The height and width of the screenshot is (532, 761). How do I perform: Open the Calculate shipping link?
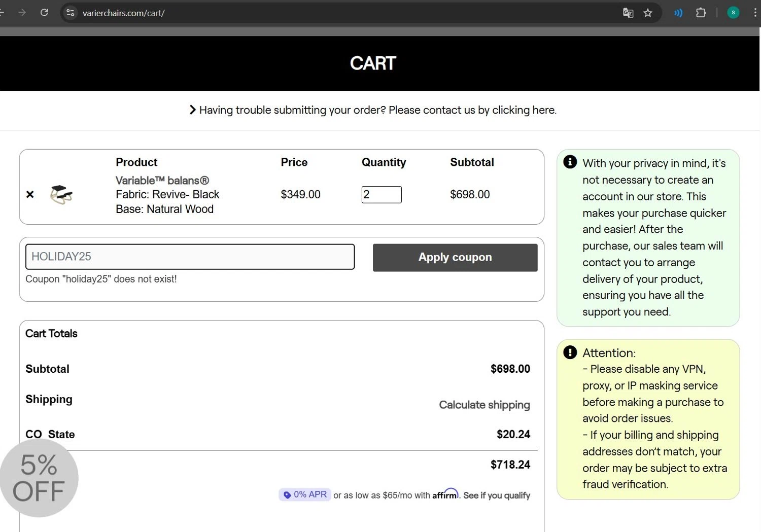click(485, 405)
